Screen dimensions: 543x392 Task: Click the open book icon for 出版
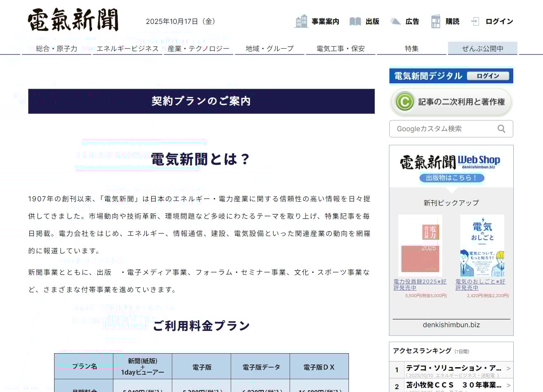355,21
